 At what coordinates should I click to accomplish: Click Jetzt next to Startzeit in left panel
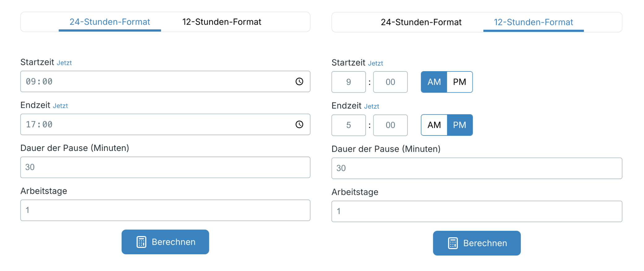tap(64, 62)
